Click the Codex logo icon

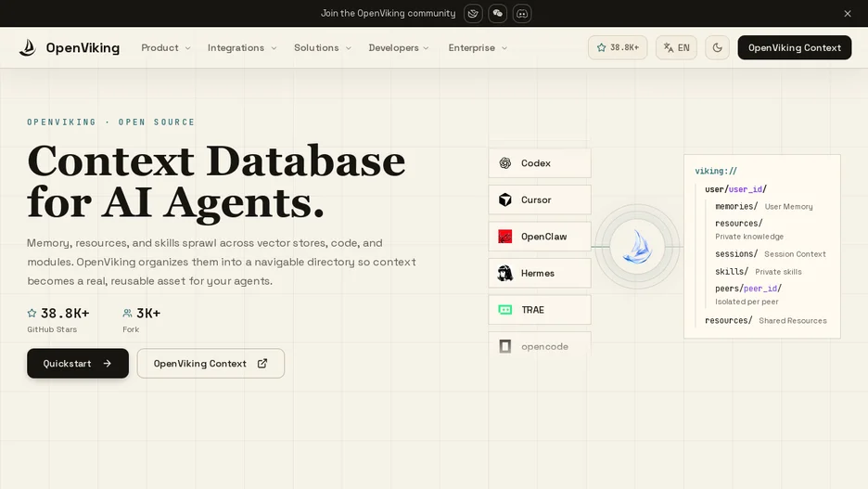504,162
